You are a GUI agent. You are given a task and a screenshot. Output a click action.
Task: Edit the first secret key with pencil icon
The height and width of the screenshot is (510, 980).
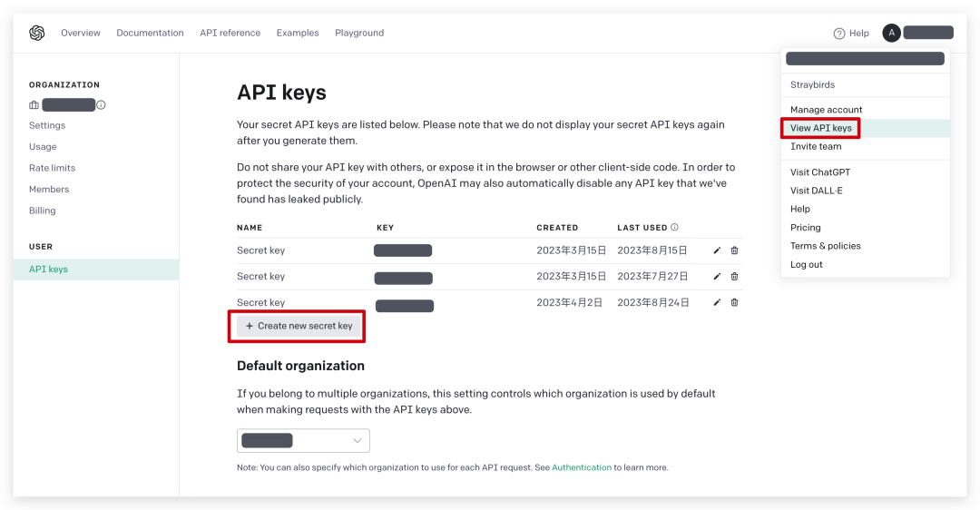point(717,250)
